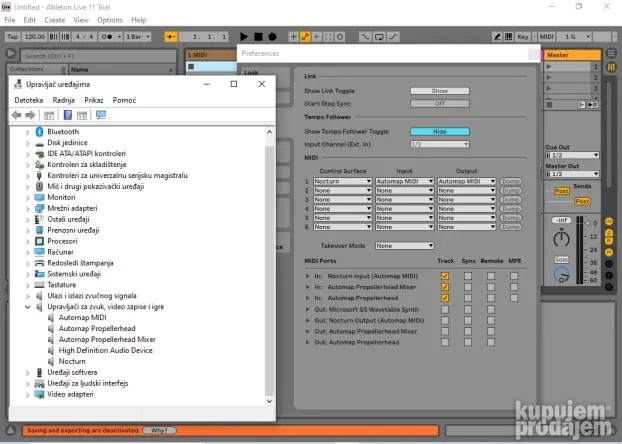
Task: Open Ableton's Create menu
Action: click(54, 20)
